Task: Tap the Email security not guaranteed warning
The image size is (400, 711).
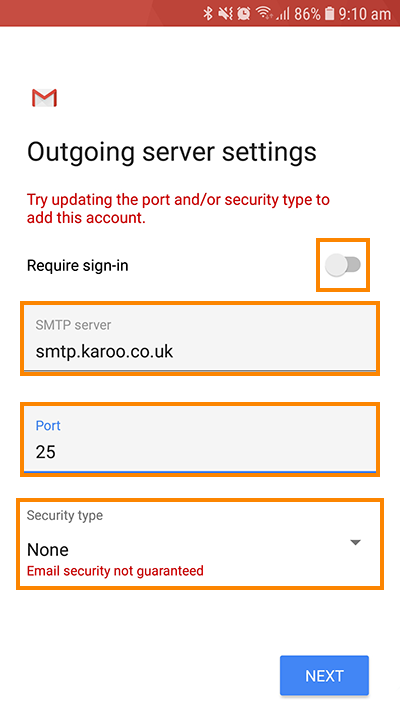Action: tap(115, 570)
